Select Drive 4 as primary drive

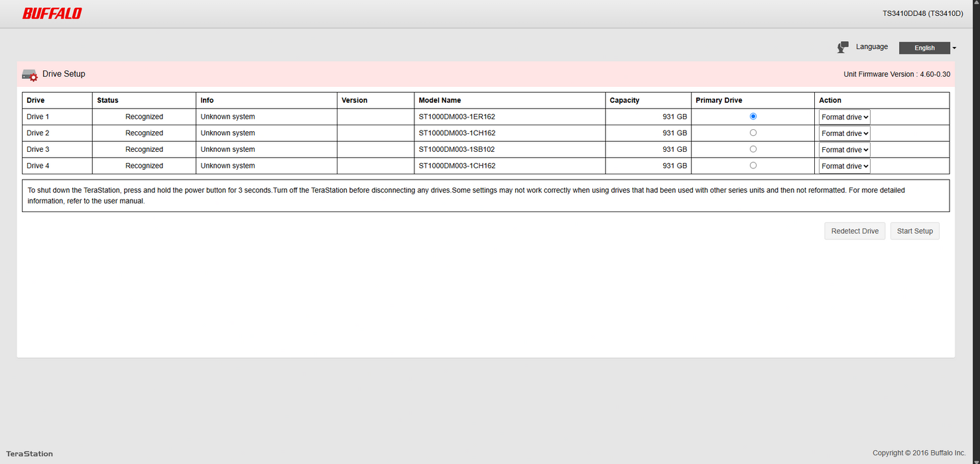pos(753,166)
